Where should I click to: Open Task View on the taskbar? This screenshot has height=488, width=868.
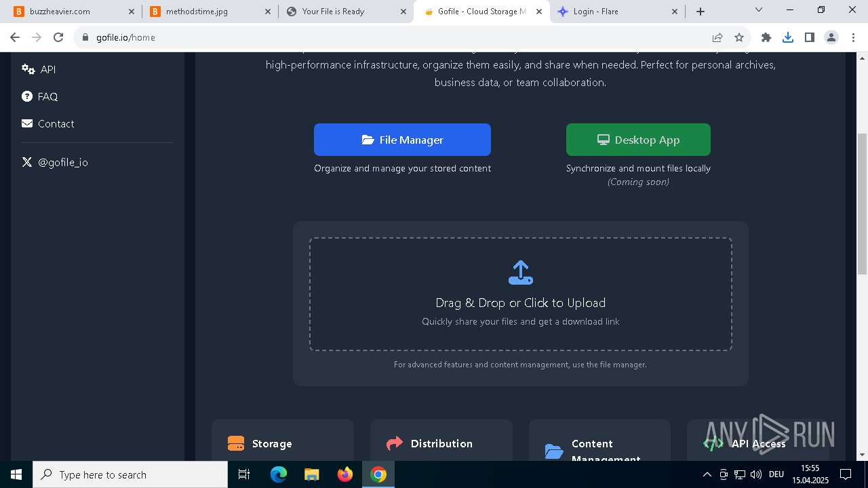245,474
